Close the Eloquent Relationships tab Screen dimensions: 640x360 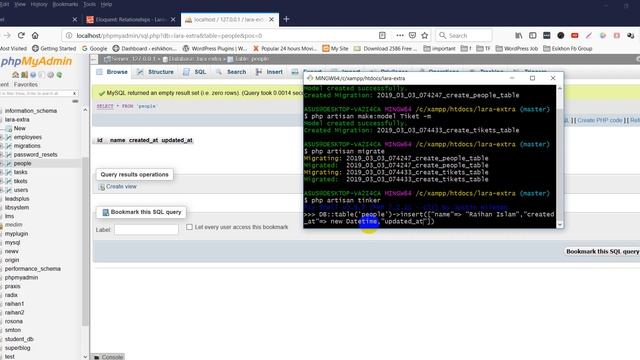click(x=173, y=19)
